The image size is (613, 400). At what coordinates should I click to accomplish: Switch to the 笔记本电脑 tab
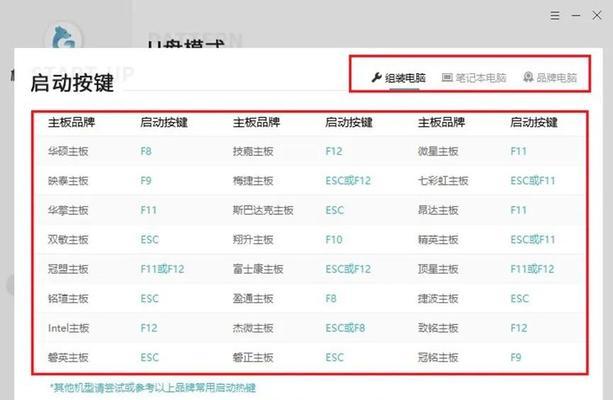(x=474, y=78)
